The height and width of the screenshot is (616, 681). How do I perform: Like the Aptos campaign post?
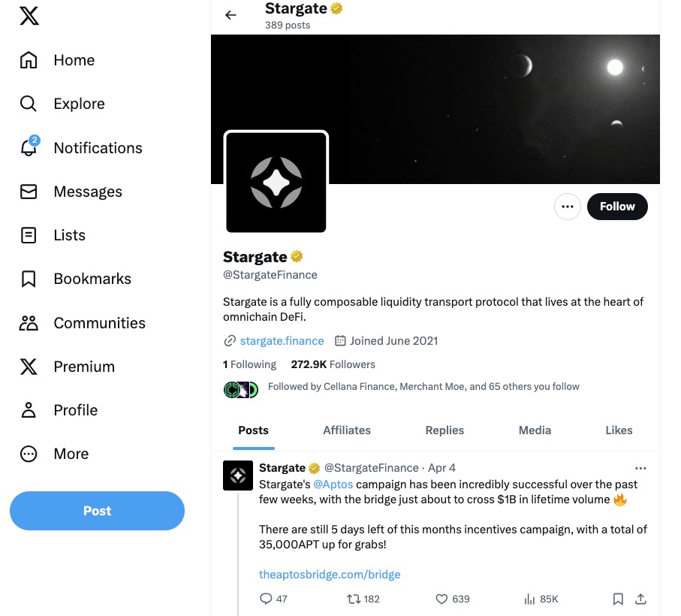[x=442, y=599]
